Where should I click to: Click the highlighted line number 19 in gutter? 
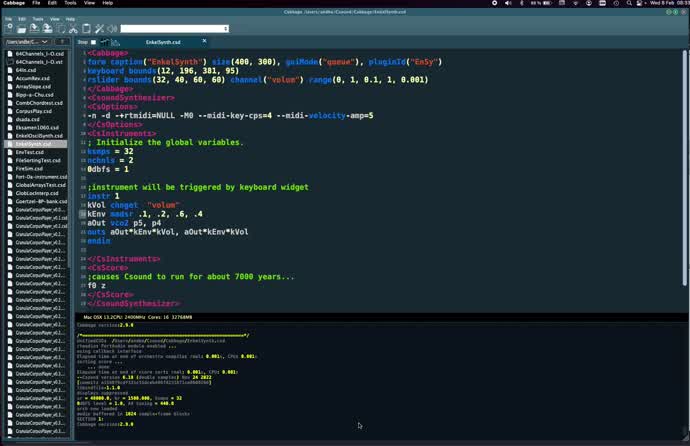tap(82, 214)
